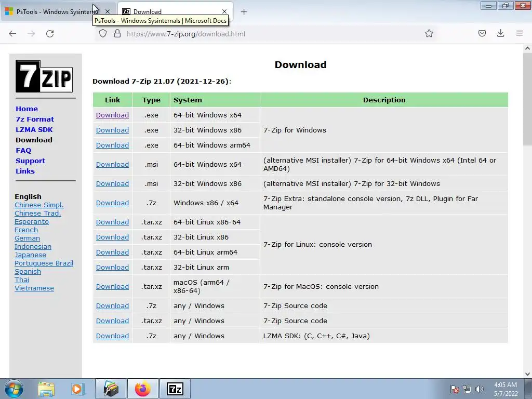Click the forward navigation arrow
The image size is (532, 399).
pyautogui.click(x=31, y=34)
